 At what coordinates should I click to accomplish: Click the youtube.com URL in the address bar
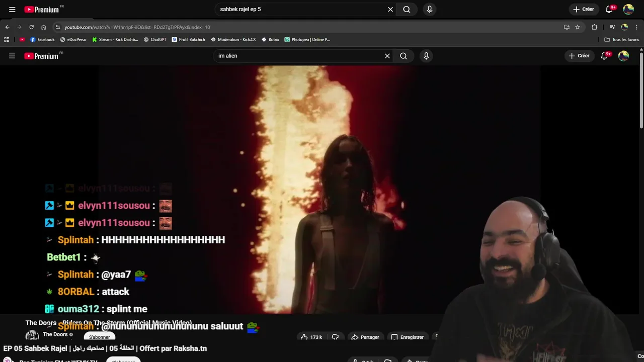[x=137, y=27]
